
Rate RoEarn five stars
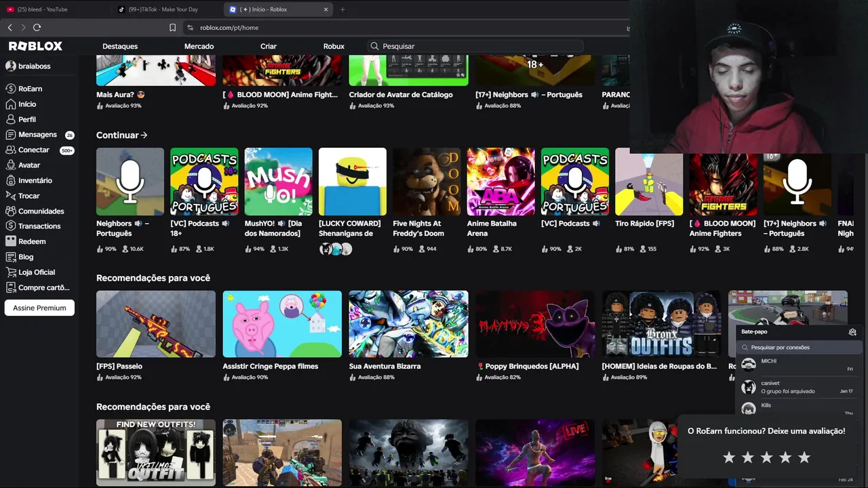coord(804,457)
